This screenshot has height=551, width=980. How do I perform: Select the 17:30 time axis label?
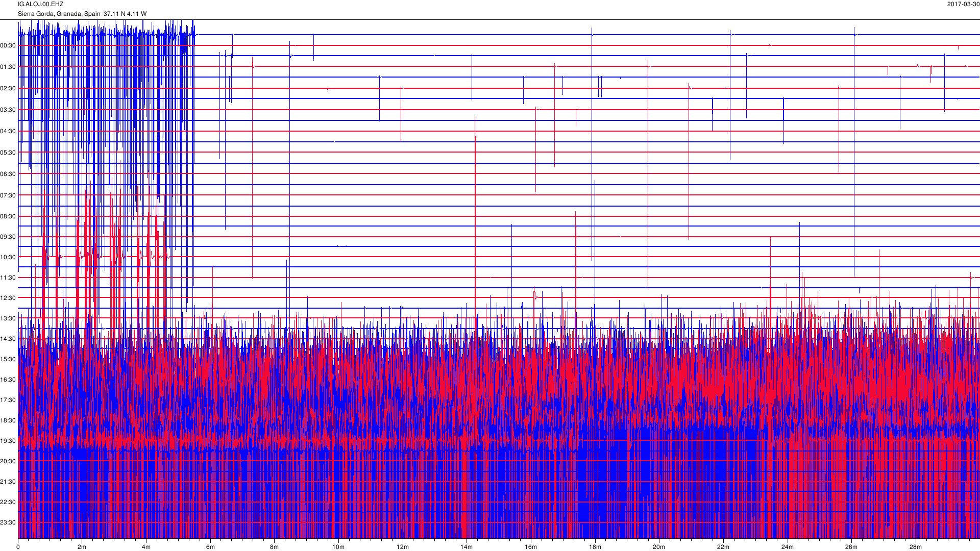(8, 400)
